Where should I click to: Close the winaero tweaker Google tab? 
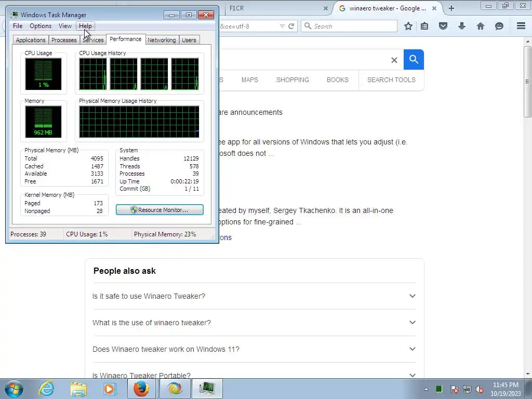(x=434, y=8)
